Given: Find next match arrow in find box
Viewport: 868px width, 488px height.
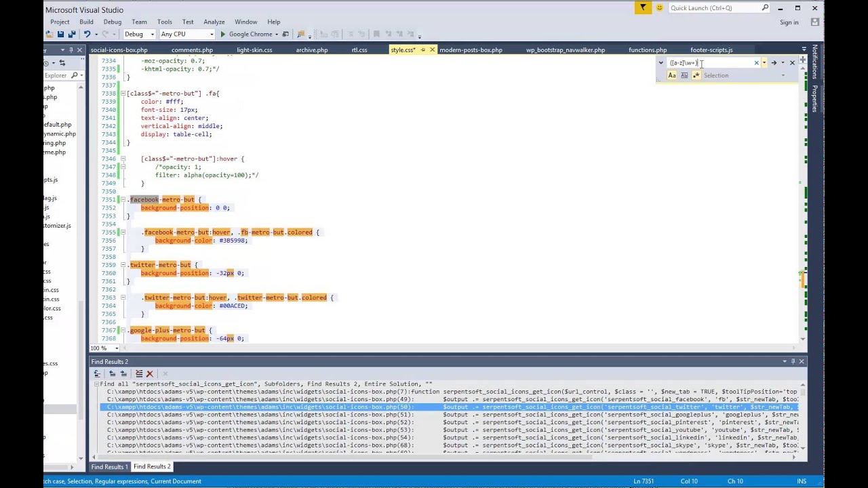Looking at the screenshot, I should click(774, 62).
